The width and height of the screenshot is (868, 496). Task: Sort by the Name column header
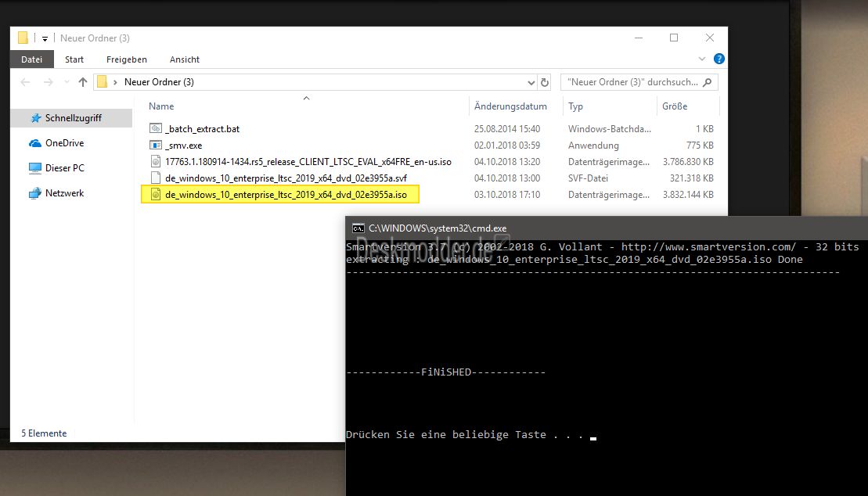tap(161, 106)
